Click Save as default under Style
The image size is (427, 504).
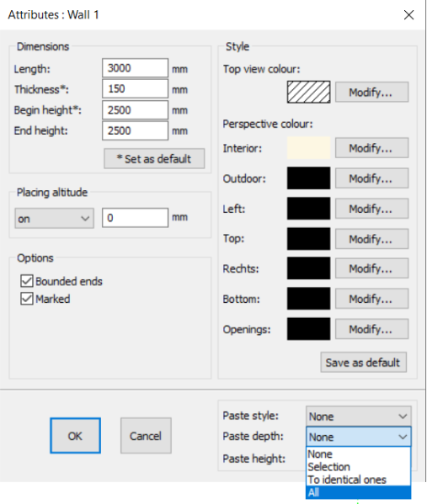pos(363,363)
